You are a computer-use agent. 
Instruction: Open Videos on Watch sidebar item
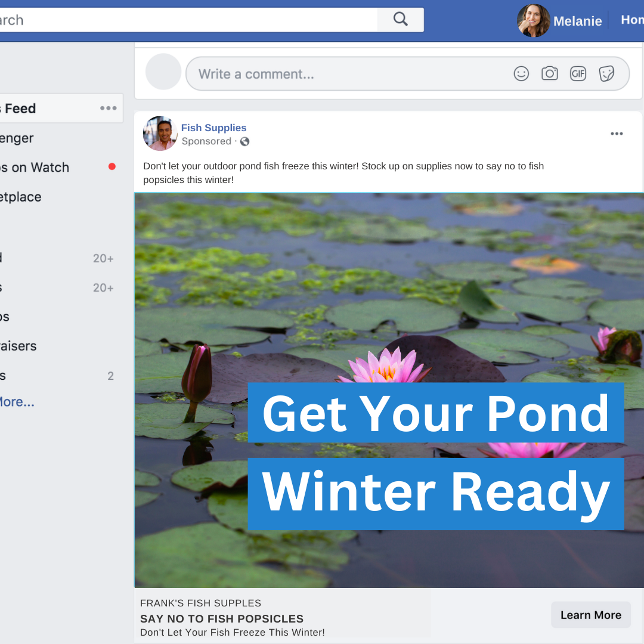click(35, 168)
